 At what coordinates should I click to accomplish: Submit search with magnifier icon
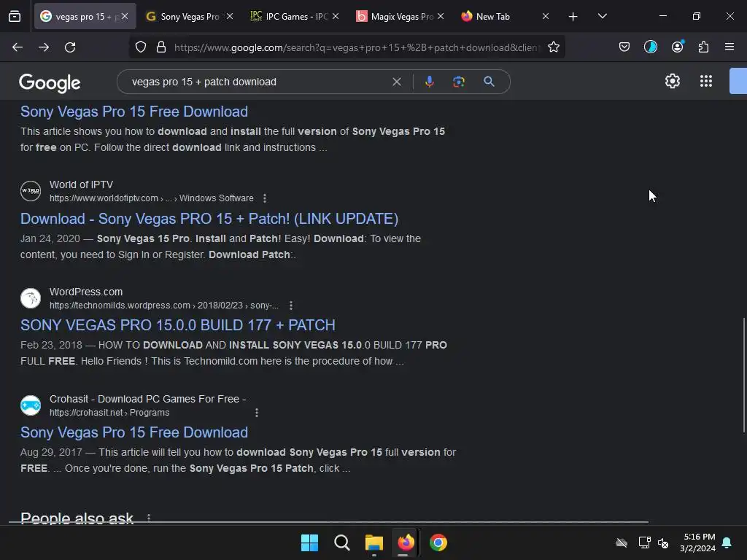(x=489, y=82)
